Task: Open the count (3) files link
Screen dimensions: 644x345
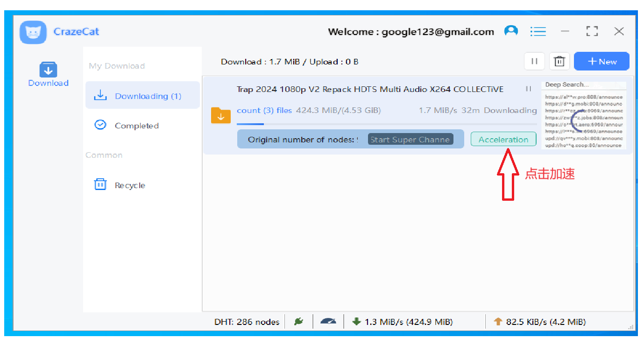Action: [264, 110]
